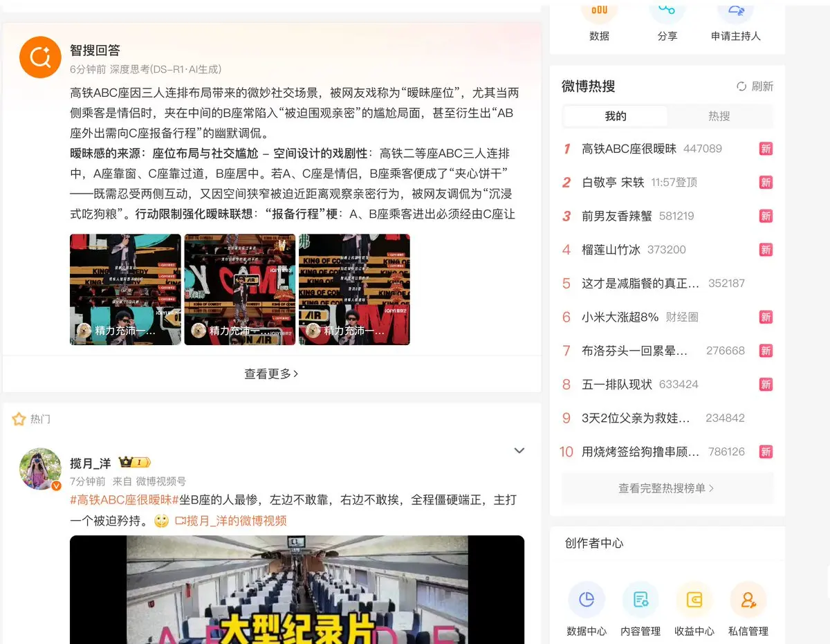830x644 pixels.
Task: Click the 揽月_洋 user avatar
Action: 40,469
